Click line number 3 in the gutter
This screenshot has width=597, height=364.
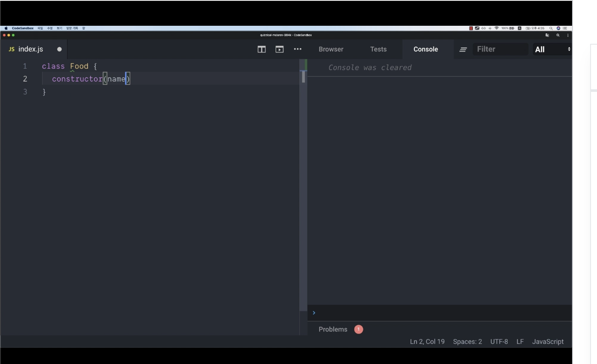(x=25, y=92)
